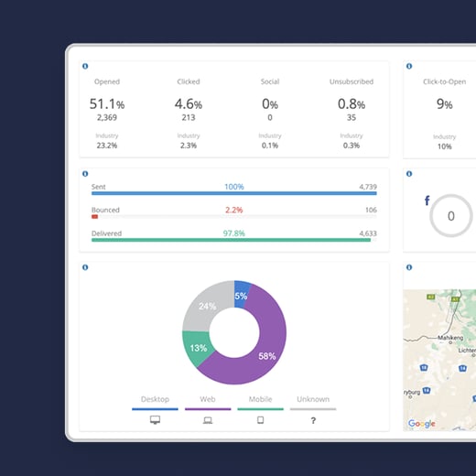Click bounced total 106

[x=371, y=210]
